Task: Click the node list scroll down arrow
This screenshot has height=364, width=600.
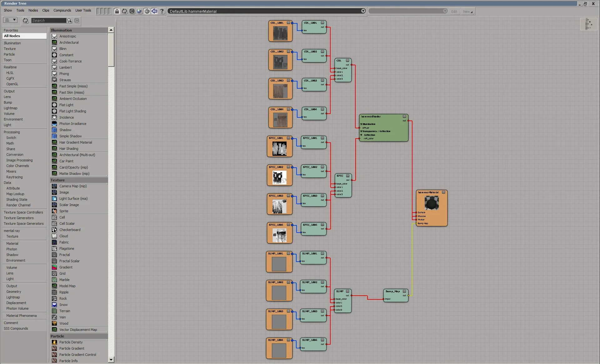Action: coord(111,360)
